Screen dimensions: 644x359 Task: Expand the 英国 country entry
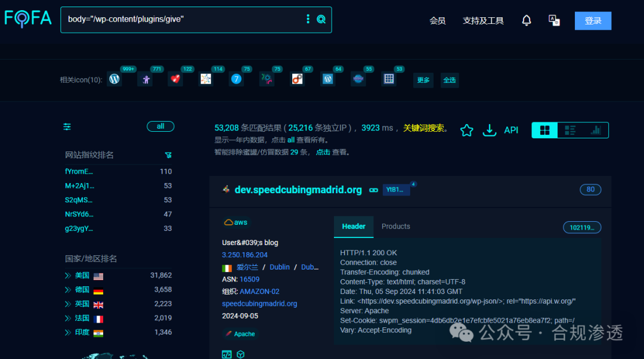[68, 304]
